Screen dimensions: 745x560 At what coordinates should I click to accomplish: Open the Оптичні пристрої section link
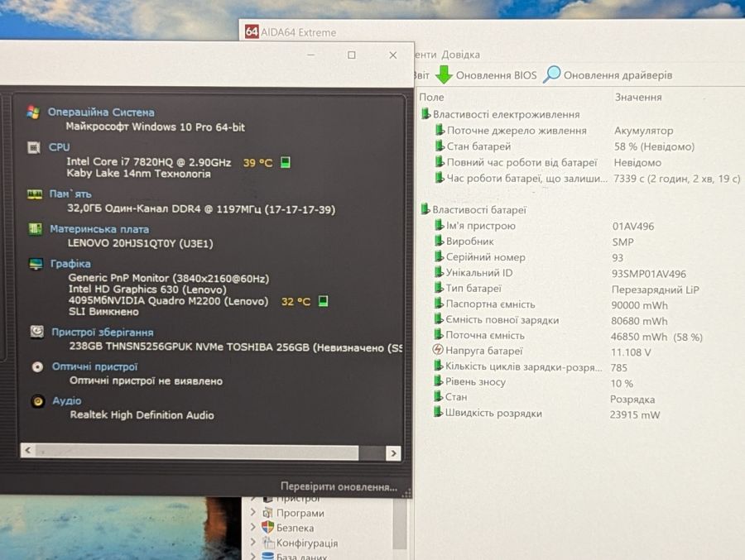coord(95,366)
